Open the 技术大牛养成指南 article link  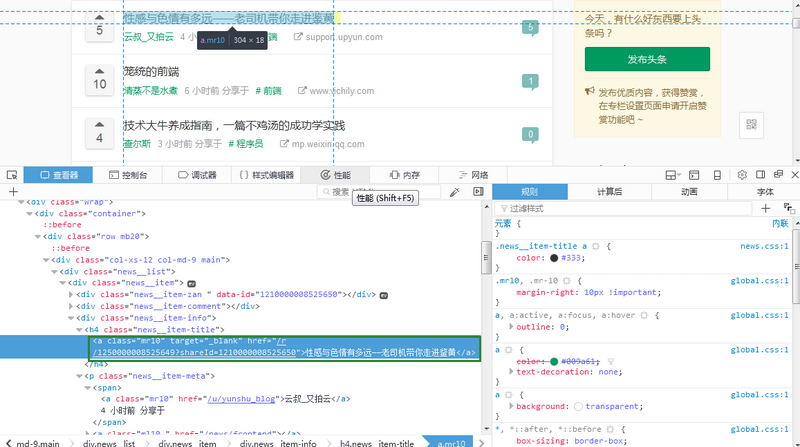(x=234, y=125)
